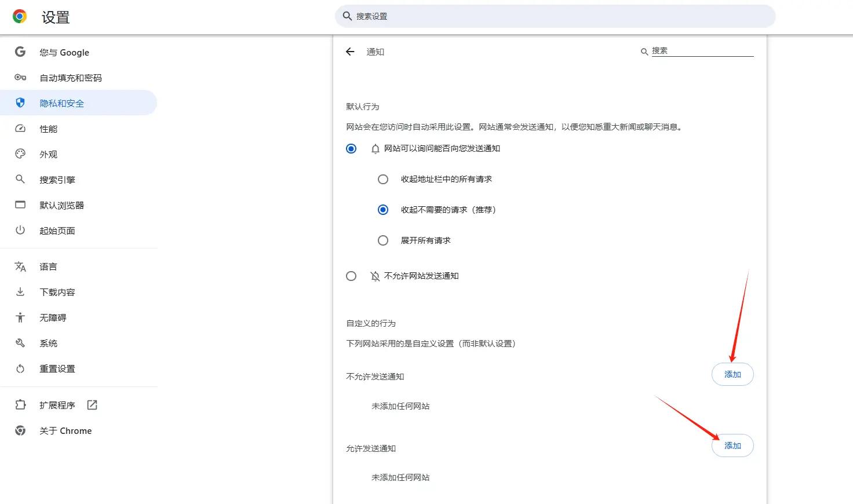The height and width of the screenshot is (504, 853).
Task: Click the speedometer performance icon
Action: (20, 129)
